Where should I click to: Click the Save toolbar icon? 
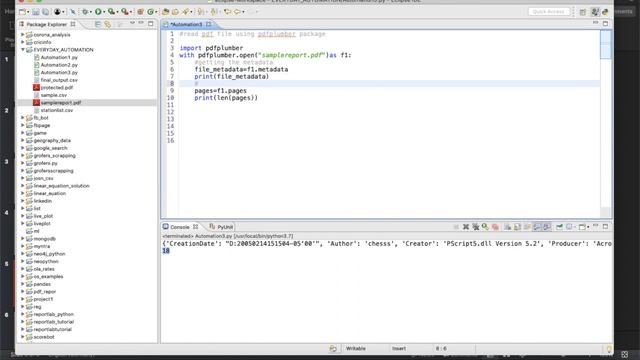click(x=36, y=12)
